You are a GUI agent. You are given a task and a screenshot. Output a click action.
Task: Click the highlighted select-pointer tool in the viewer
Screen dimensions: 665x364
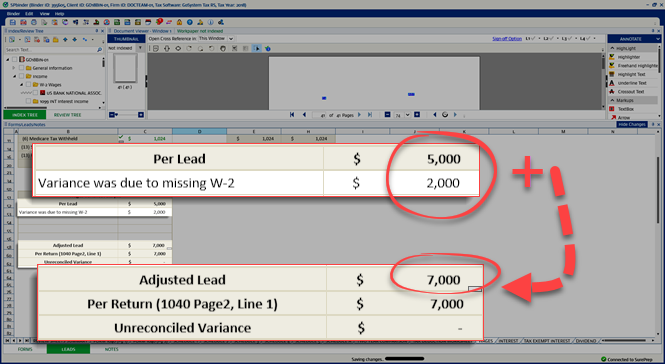(257, 48)
